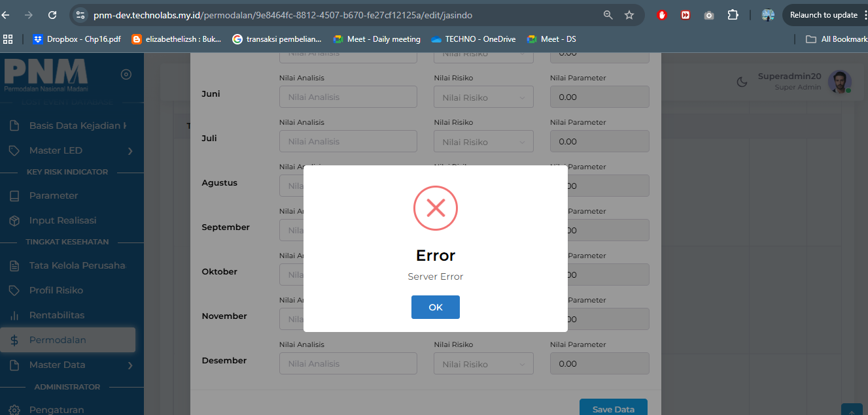Open the red hand extension icon
The width and height of the screenshot is (868, 415).
(x=662, y=15)
